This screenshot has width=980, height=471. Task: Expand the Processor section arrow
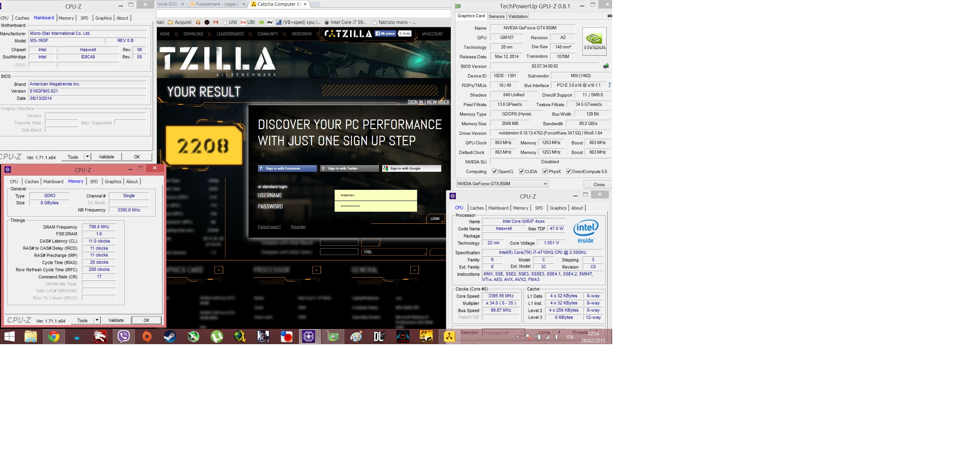(x=317, y=270)
